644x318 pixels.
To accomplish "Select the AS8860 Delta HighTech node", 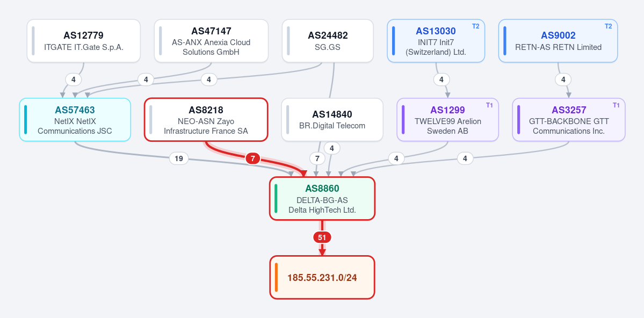I will [x=322, y=198].
